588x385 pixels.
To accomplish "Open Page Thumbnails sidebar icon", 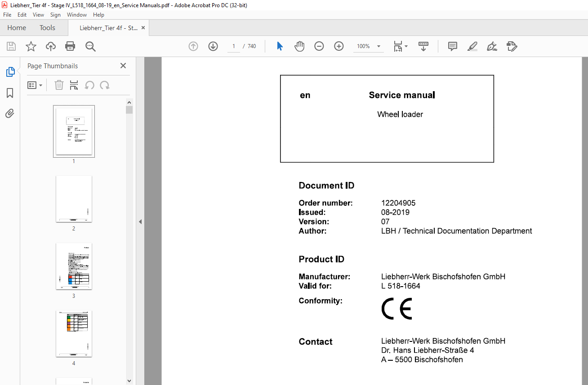I will coord(10,72).
